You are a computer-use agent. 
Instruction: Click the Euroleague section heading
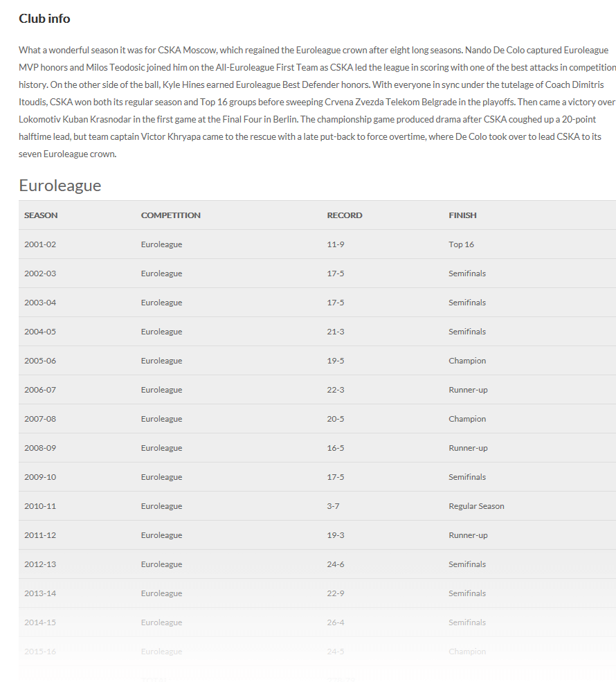60,186
